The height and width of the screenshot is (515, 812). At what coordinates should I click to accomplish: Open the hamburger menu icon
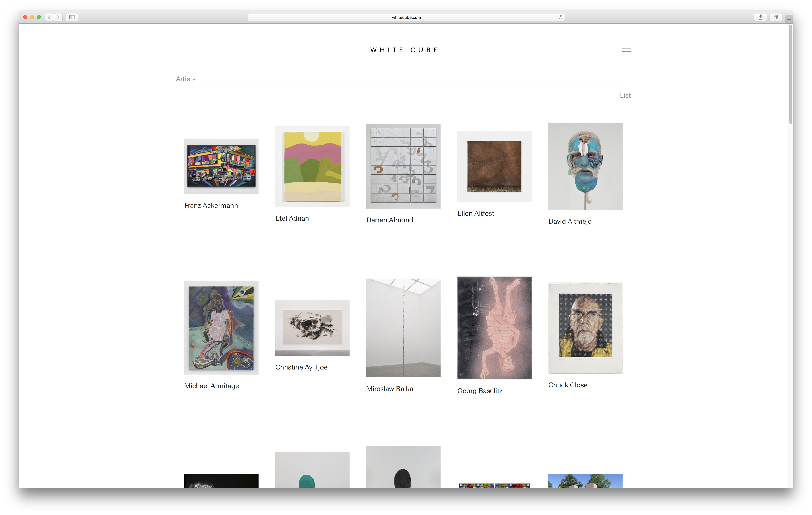[626, 50]
